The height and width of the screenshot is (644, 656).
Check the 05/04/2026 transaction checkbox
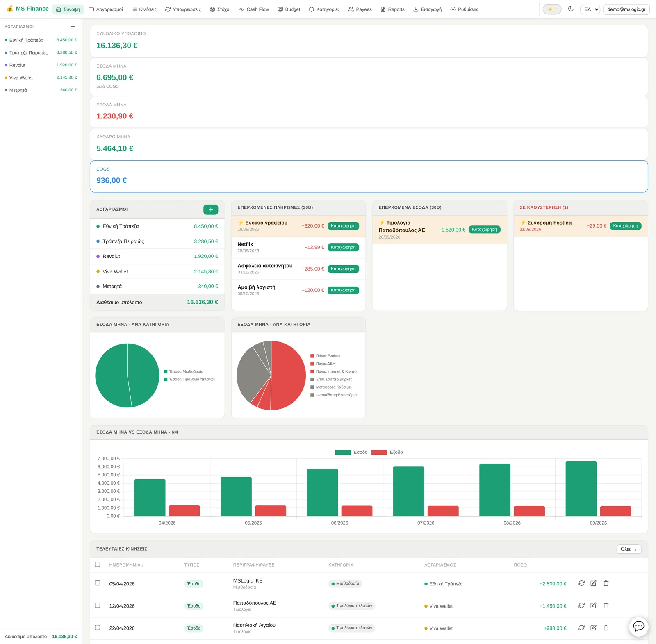pos(98,583)
